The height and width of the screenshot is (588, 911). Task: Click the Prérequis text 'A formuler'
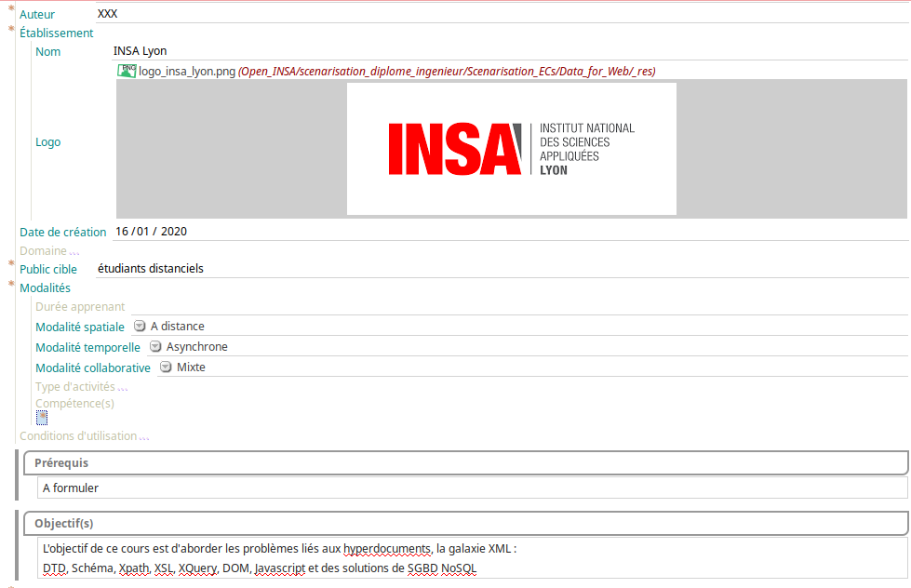tap(71, 488)
